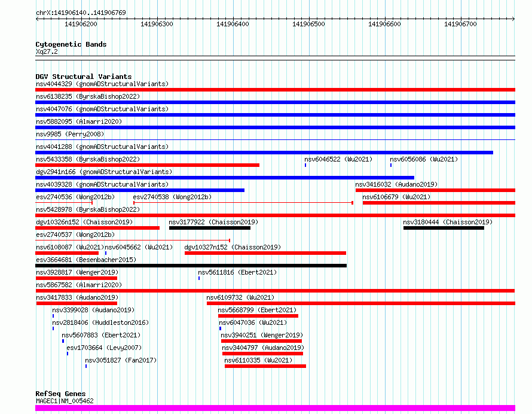Image resolution: width=532 pixels, height=414 pixels.
Task: Click the nsv6046522 Wu2021 label
Action: click(338, 159)
